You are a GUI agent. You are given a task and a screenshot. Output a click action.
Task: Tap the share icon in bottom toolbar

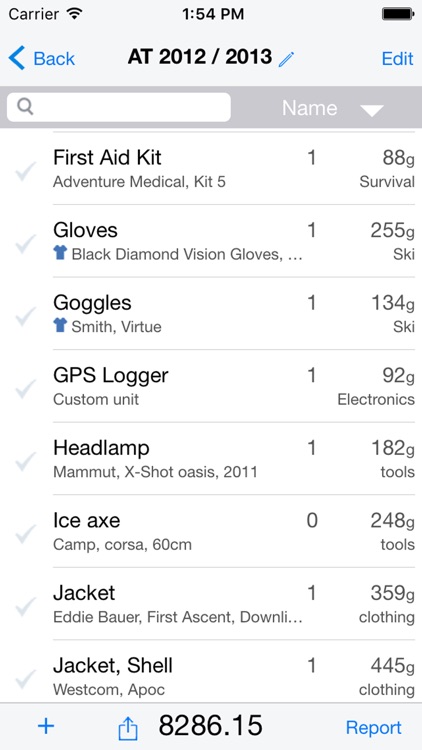[x=128, y=728]
